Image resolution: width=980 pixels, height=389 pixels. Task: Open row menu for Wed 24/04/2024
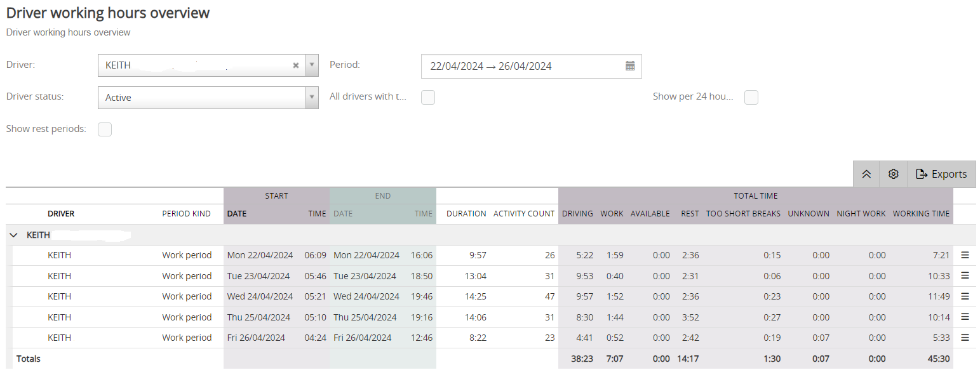click(x=965, y=296)
